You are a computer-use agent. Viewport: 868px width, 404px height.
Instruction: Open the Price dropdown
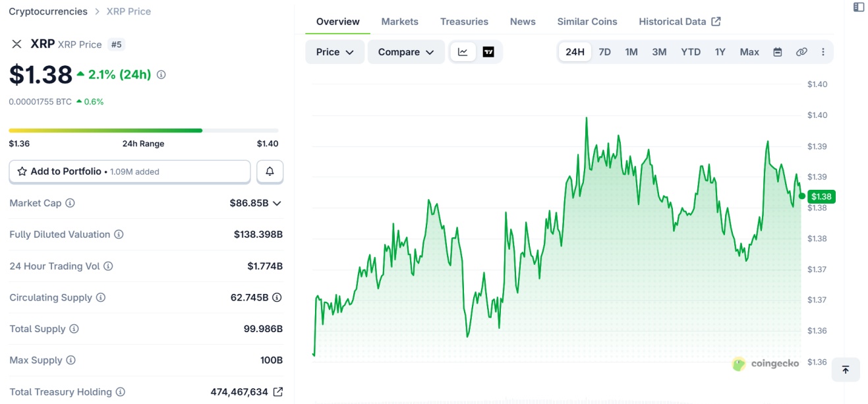tap(335, 52)
